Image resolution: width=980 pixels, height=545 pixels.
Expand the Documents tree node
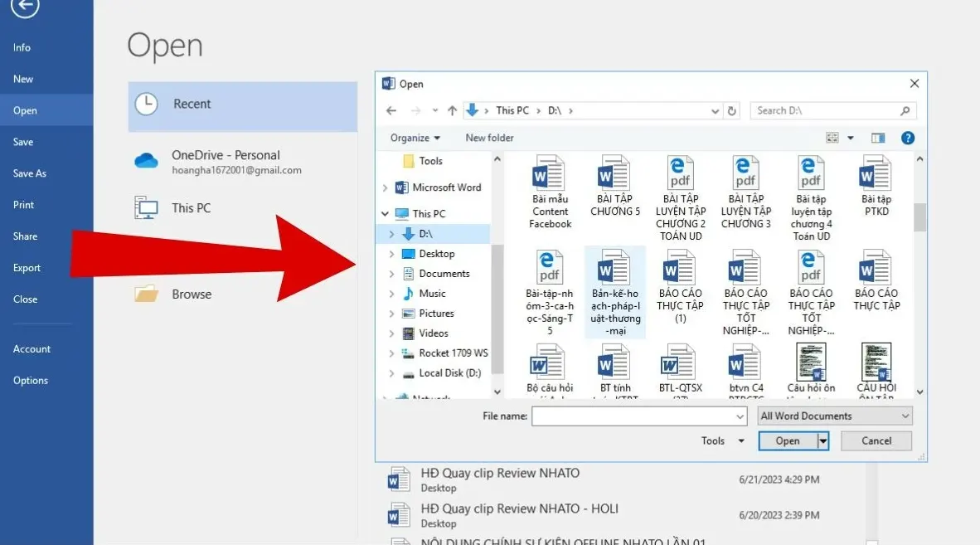point(392,274)
